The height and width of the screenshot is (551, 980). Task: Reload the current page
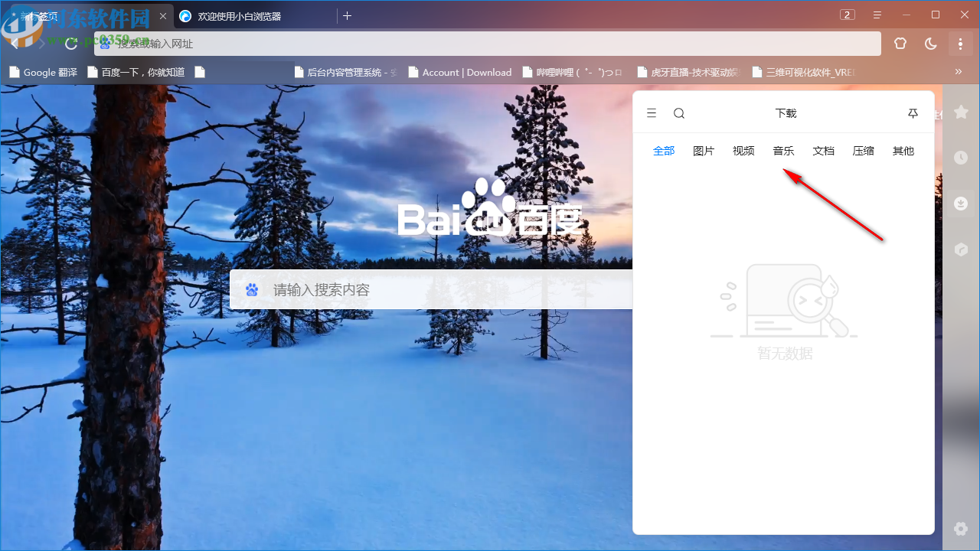[71, 44]
